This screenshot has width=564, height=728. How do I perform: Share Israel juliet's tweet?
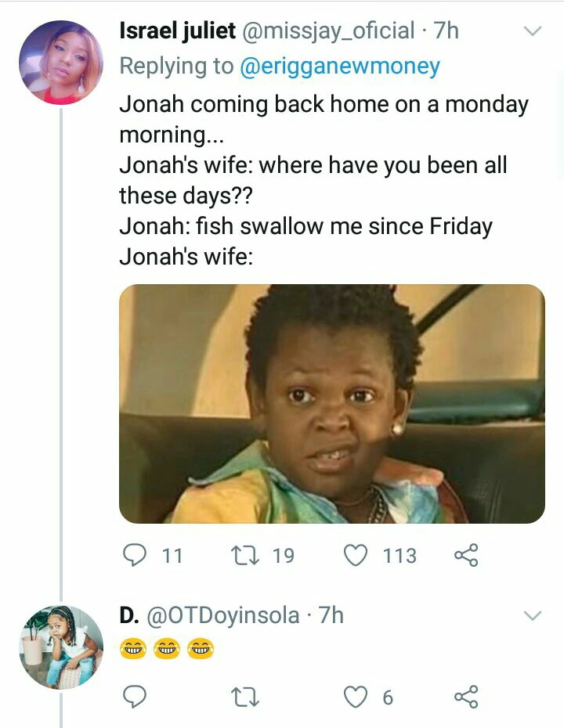465,556
